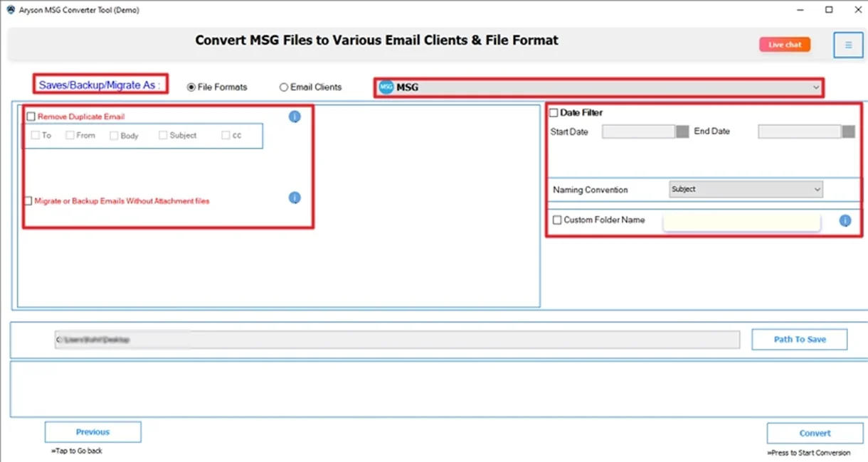Image resolution: width=868 pixels, height=462 pixels.
Task: Tick the From duplicate criterion checkbox
Action: tap(70, 135)
